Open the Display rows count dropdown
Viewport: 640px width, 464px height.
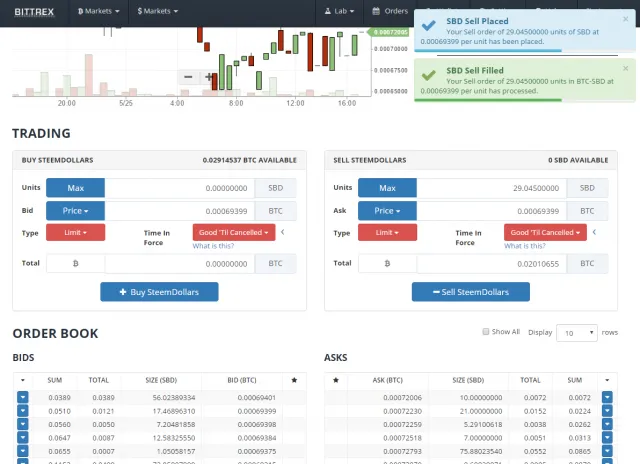click(x=577, y=333)
